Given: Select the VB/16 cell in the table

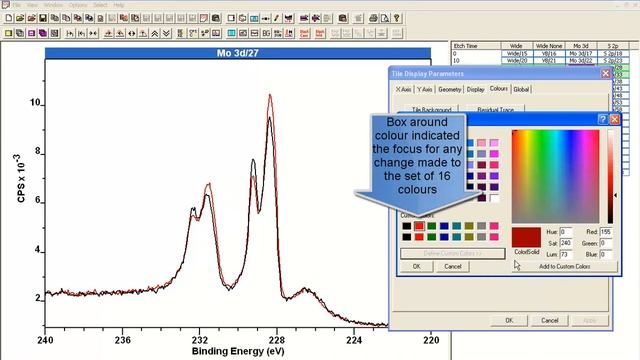Looking at the screenshot, I should tap(549, 53).
